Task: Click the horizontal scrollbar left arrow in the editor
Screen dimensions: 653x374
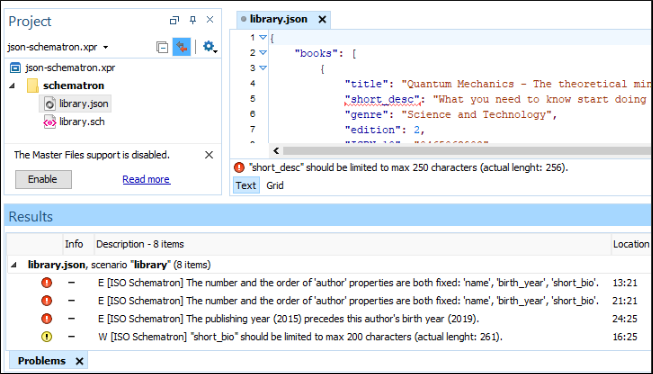Action: [x=276, y=151]
